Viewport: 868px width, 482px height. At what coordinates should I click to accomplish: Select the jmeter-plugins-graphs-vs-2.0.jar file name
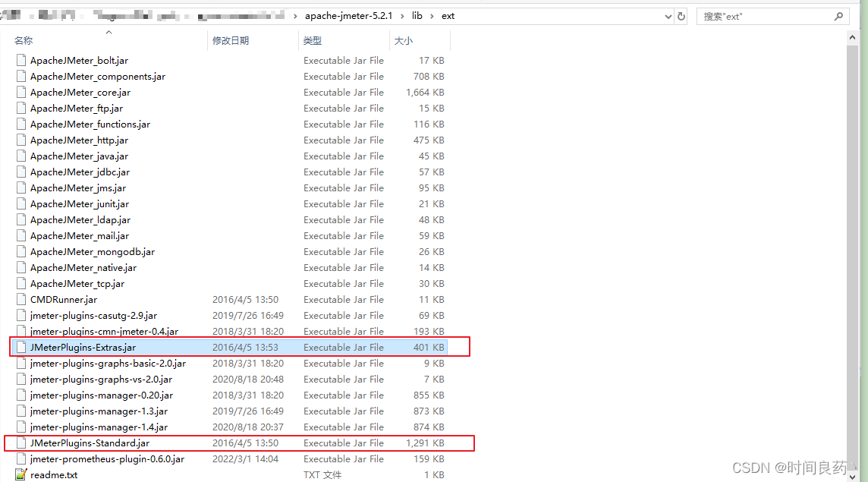(x=102, y=380)
